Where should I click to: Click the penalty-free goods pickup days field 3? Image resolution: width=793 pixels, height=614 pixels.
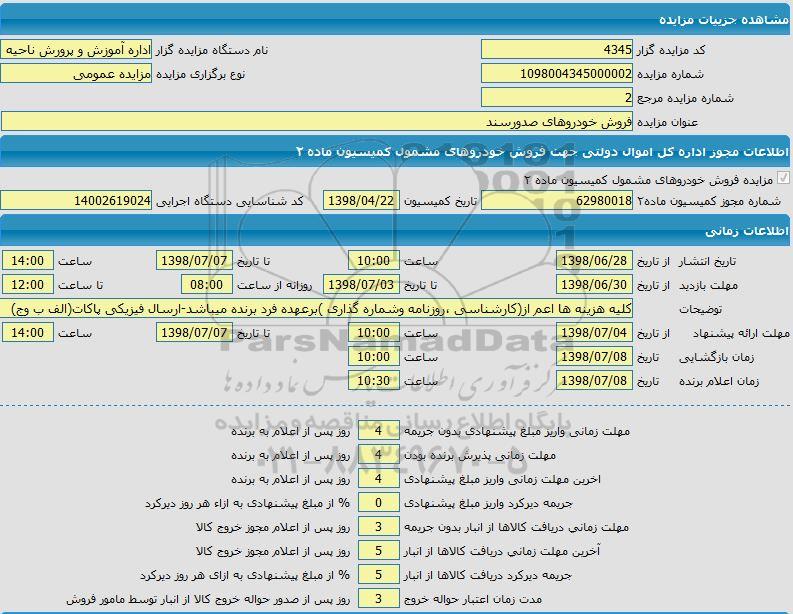(378, 527)
